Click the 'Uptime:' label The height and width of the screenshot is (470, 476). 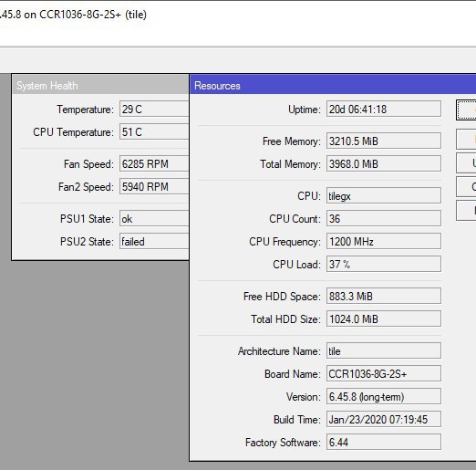click(305, 110)
